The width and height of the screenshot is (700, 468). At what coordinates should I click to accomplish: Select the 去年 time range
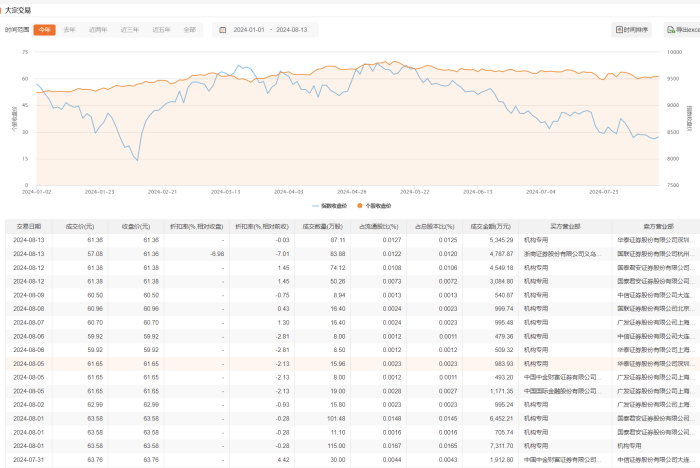[70, 30]
